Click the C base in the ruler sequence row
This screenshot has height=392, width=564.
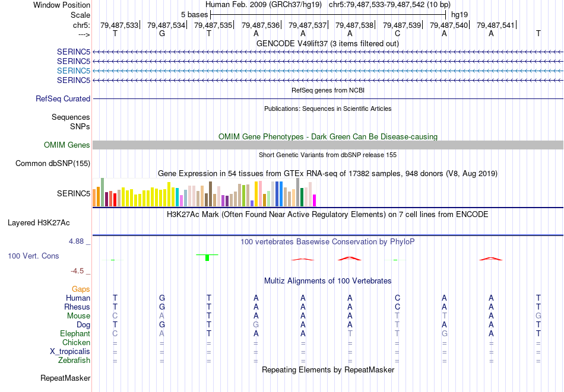point(397,33)
